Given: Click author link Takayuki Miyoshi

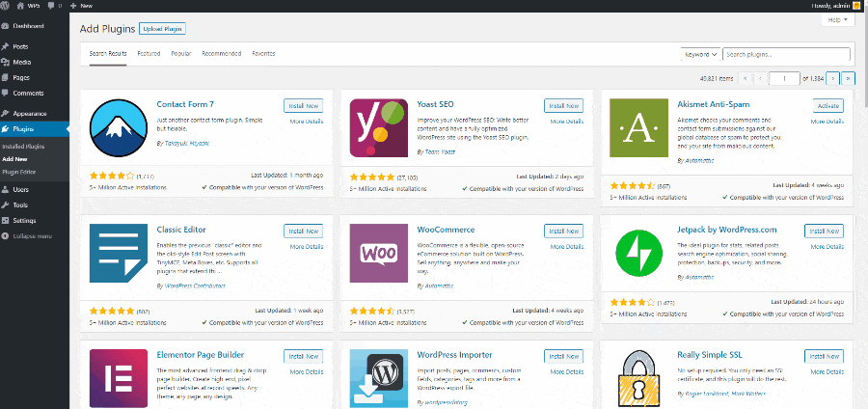Looking at the screenshot, I should point(187,144).
